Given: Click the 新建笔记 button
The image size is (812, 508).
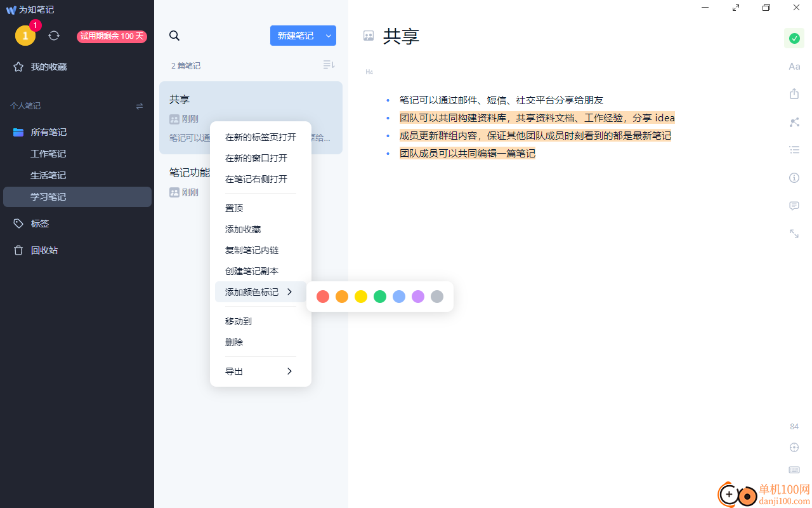Looking at the screenshot, I should [x=296, y=36].
